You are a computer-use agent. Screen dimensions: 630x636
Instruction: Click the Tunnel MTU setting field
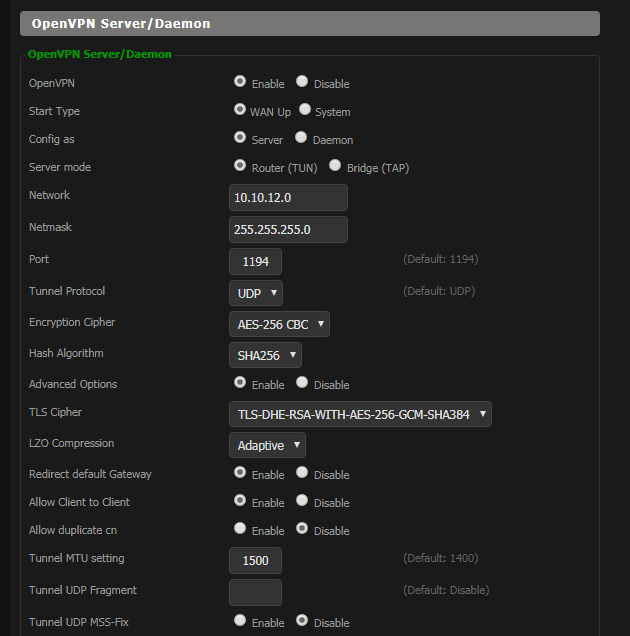point(256,561)
